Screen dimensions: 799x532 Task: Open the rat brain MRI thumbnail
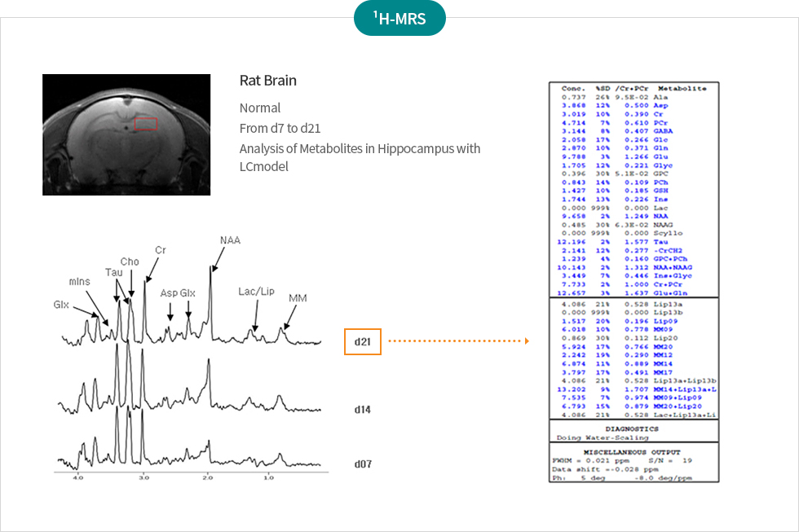126,134
